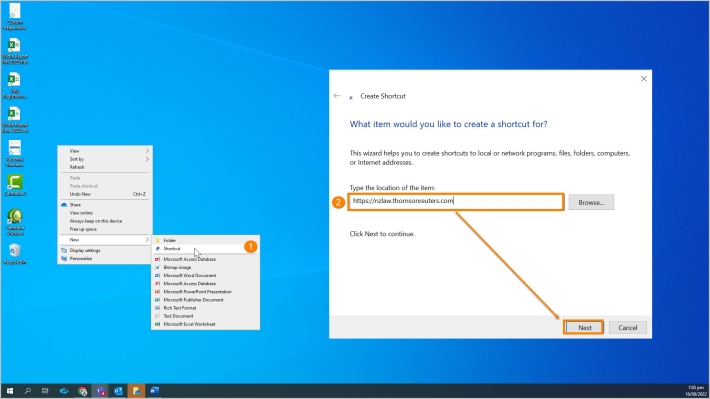Create a new Bitmap image

tap(205, 267)
